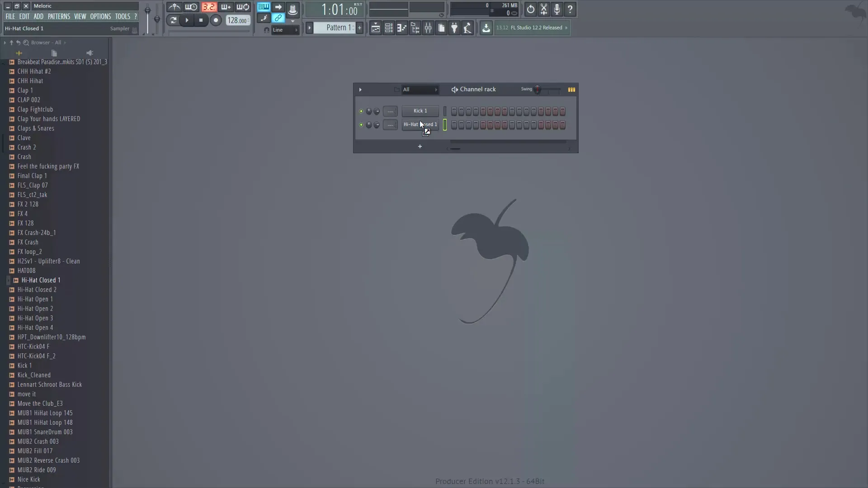
Task: Open the EDIT menu
Action: click(x=24, y=16)
